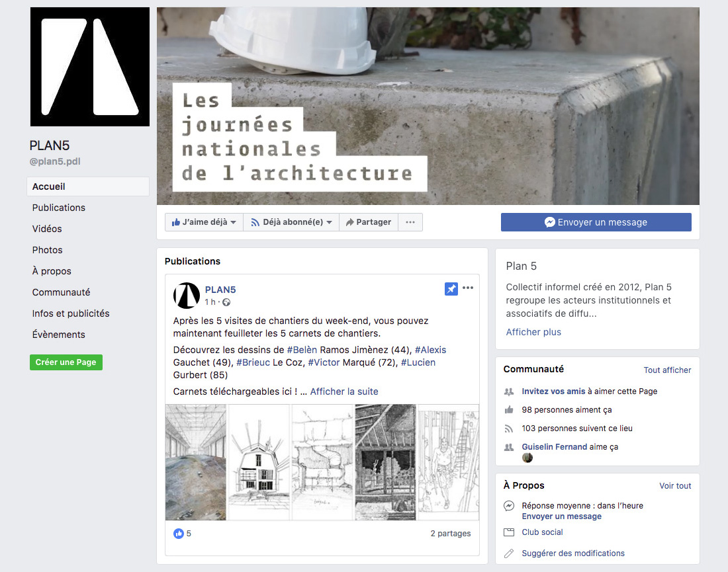This screenshot has width=728, height=572.
Task: Go to Communauté in the sidebar
Action: [62, 292]
